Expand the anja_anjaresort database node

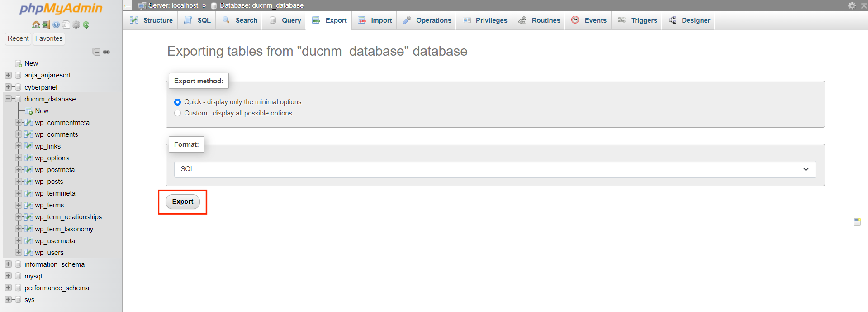point(8,75)
